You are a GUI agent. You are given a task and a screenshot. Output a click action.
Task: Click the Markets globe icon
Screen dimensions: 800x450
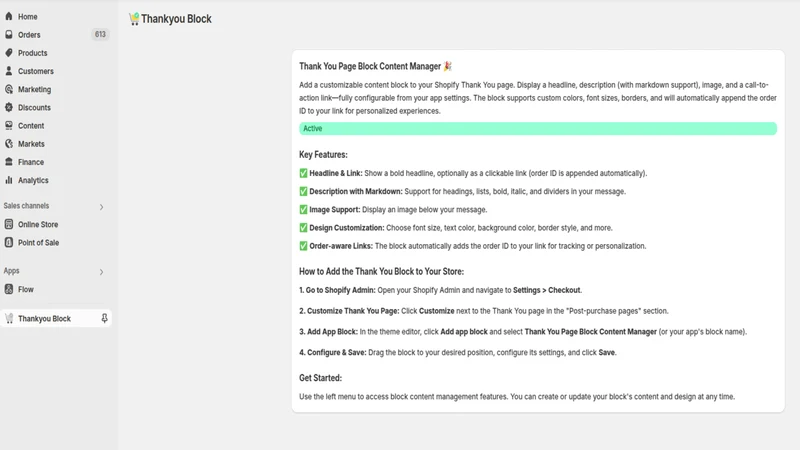click(9, 144)
